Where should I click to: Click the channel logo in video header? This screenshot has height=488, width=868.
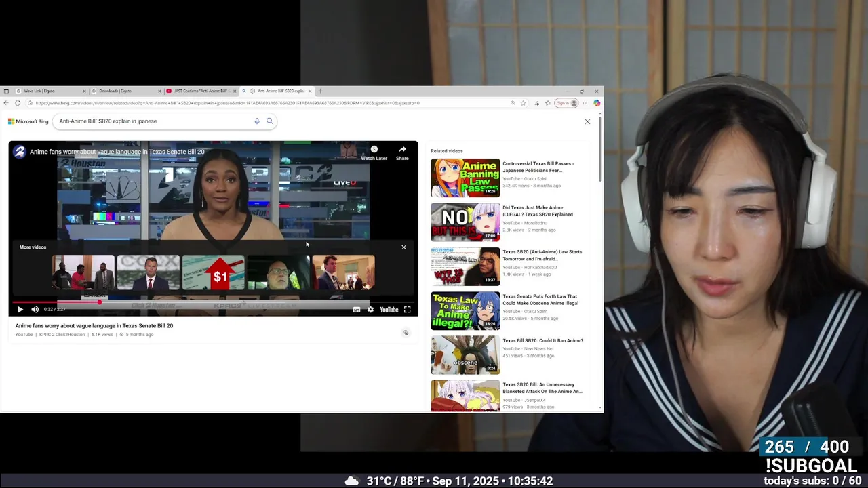(x=20, y=152)
